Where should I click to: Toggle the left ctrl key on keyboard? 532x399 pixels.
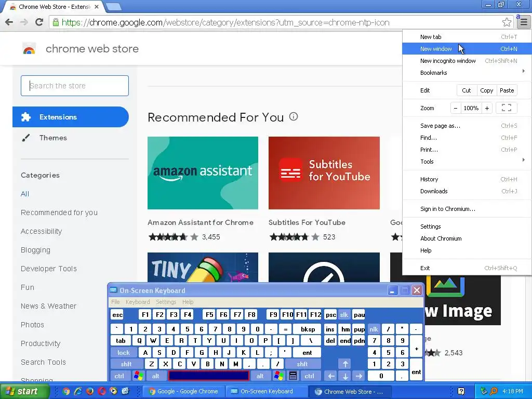pos(119,376)
